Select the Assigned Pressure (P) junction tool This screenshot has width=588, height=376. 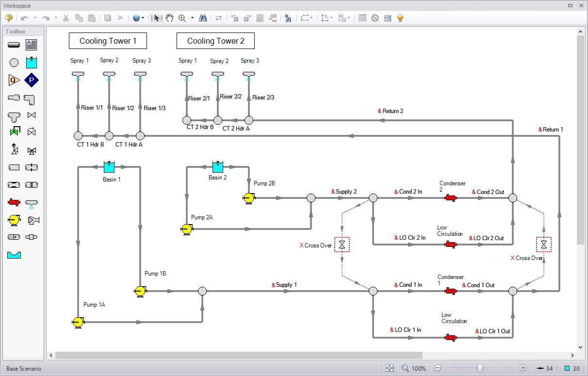pos(32,80)
